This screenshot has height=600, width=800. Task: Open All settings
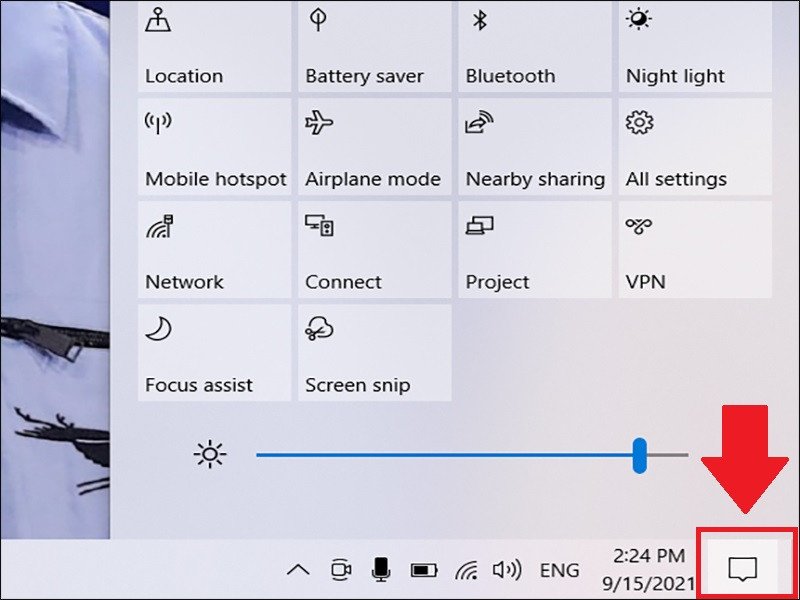tap(694, 147)
